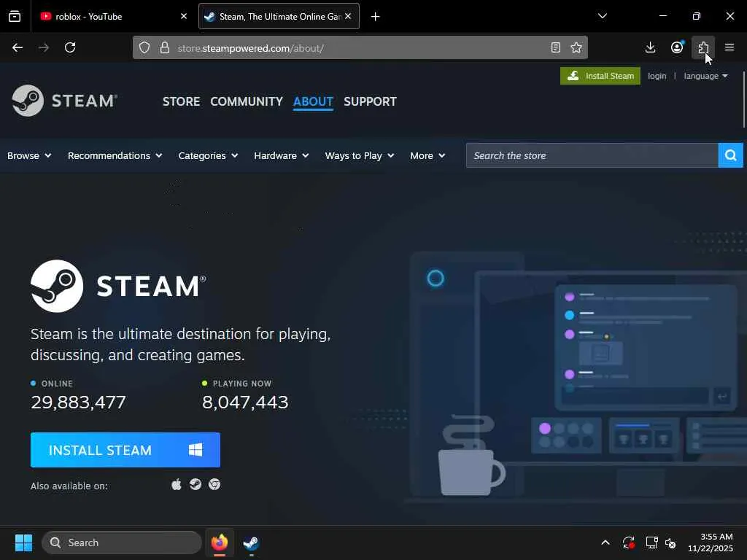This screenshot has width=747, height=560.
Task: Click the Search the store field
Action: coord(592,156)
